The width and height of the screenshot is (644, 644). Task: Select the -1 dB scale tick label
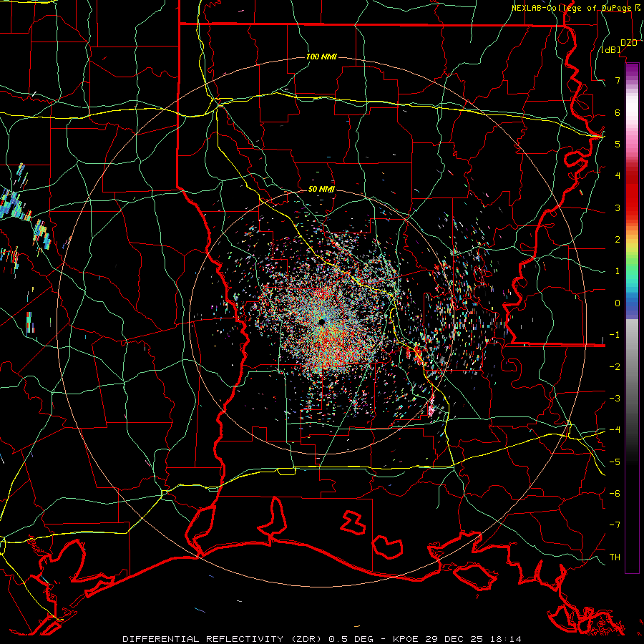click(x=615, y=335)
